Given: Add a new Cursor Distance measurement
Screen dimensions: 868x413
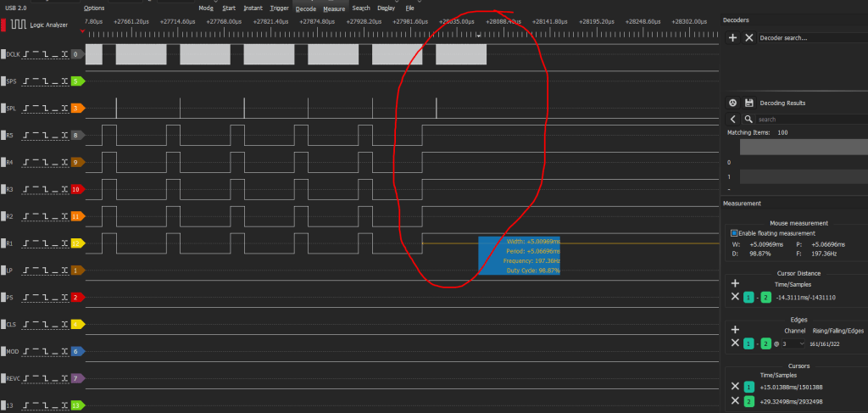Looking at the screenshot, I should 735,283.
